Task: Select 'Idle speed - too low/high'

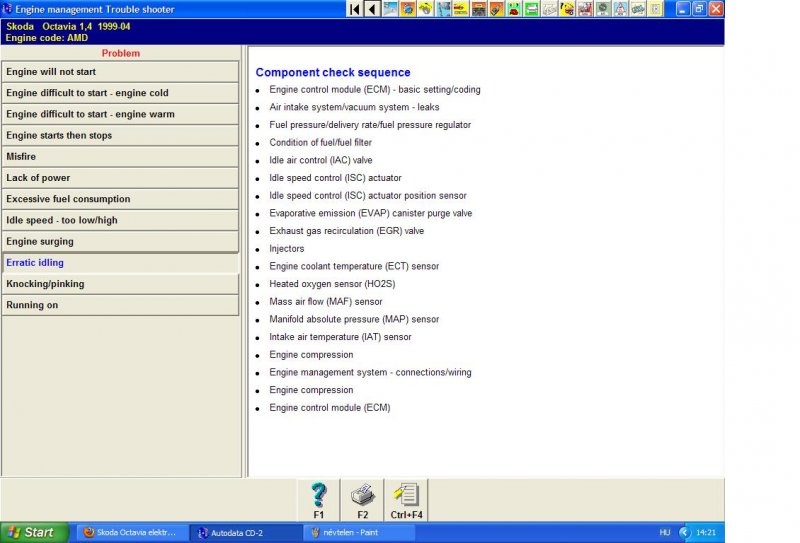Action: pyautogui.click(x=120, y=220)
